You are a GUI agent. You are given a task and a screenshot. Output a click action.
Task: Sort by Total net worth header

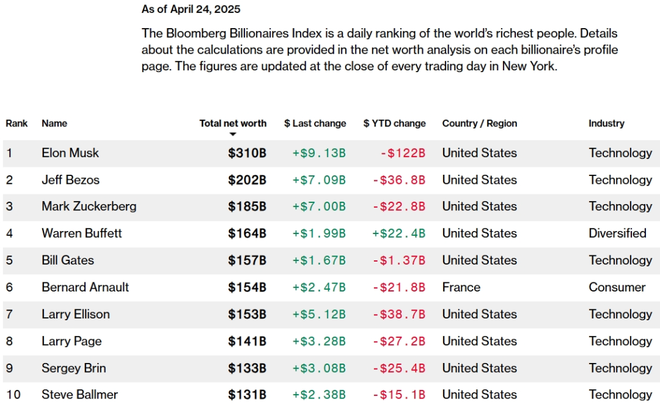(x=233, y=124)
